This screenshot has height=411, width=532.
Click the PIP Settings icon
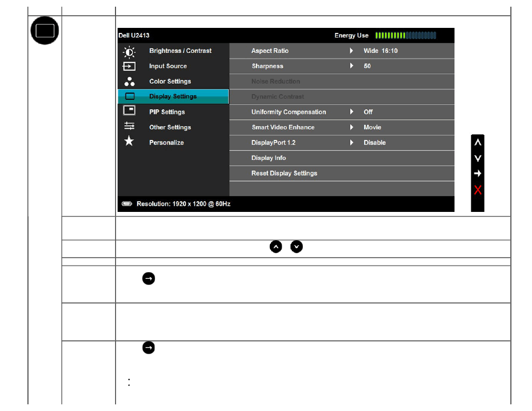(129, 112)
